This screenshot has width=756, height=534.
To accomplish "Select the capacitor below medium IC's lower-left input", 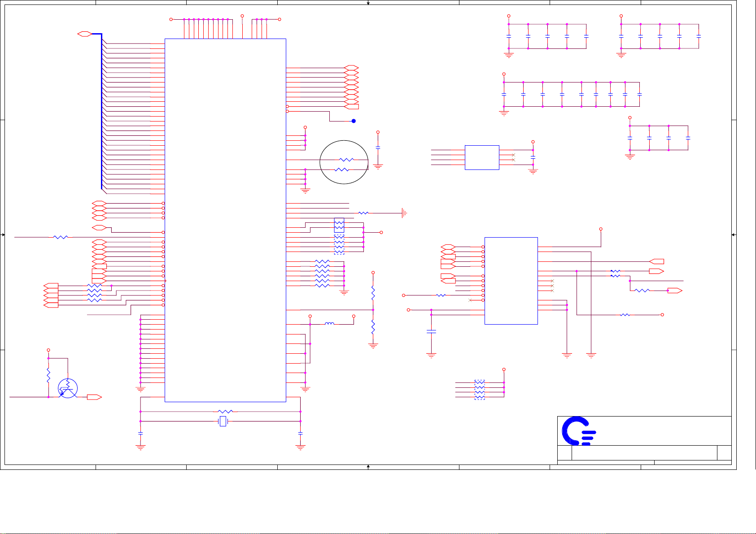I will coord(431,331).
